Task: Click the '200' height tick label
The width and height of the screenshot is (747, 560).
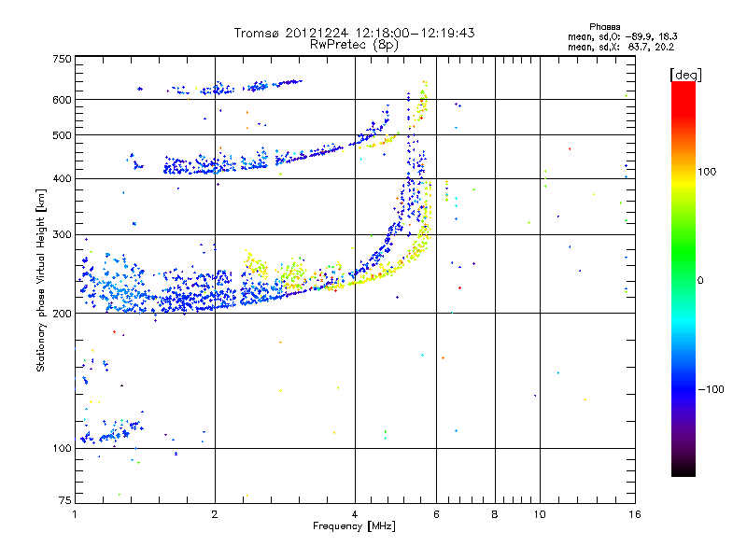Action: (62, 314)
